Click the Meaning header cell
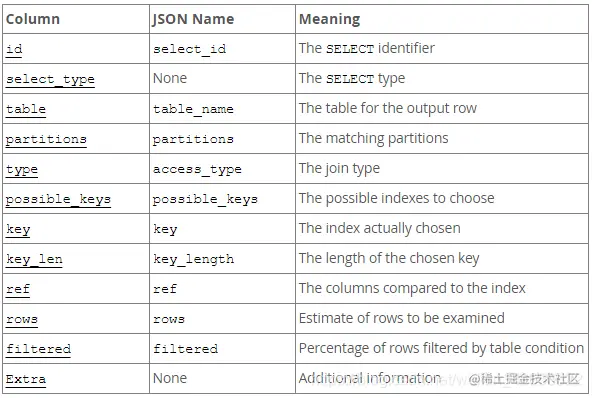This screenshot has width=592, height=398. (442, 19)
